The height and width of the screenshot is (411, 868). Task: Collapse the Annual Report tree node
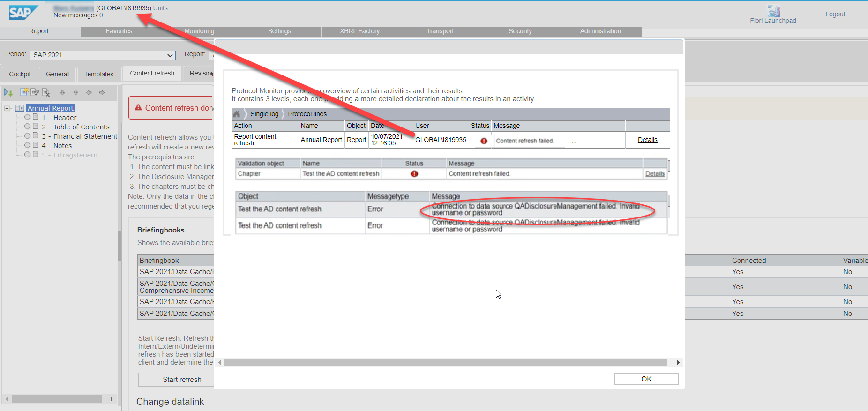(x=7, y=108)
